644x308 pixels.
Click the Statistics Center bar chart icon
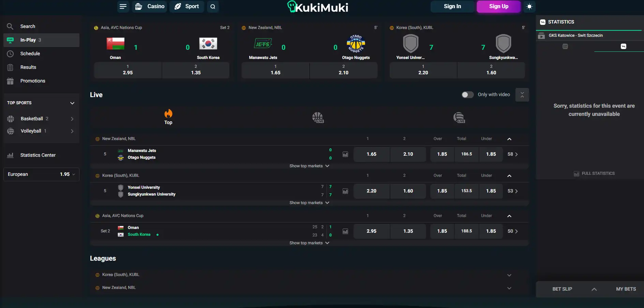tap(10, 155)
